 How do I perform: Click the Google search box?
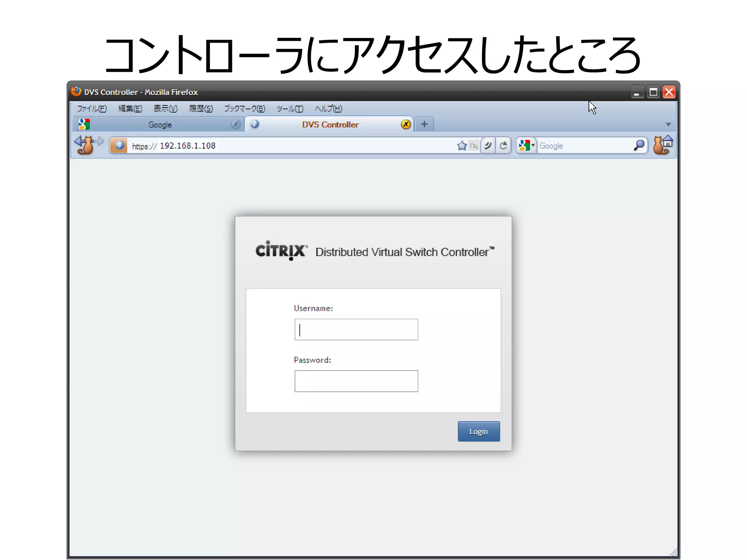coord(585,146)
